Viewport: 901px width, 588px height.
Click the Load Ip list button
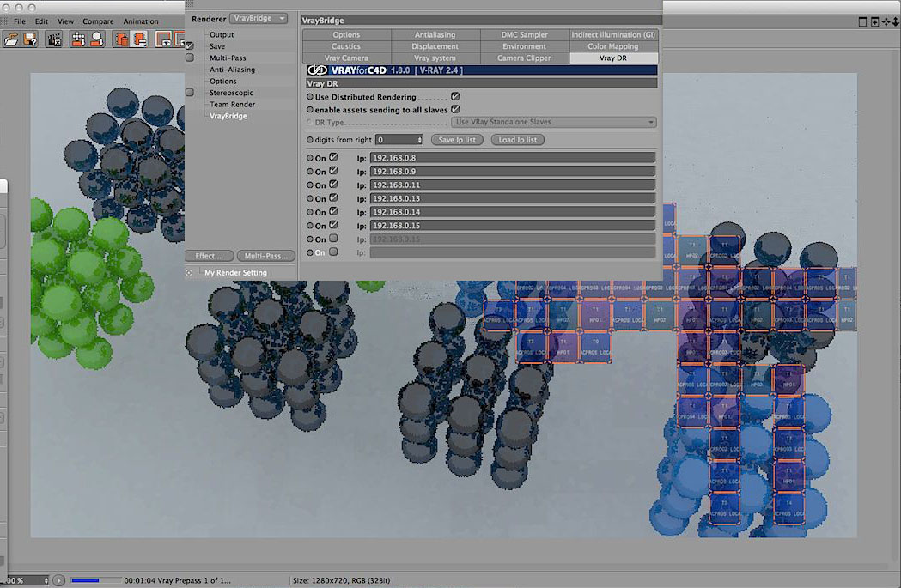click(518, 140)
